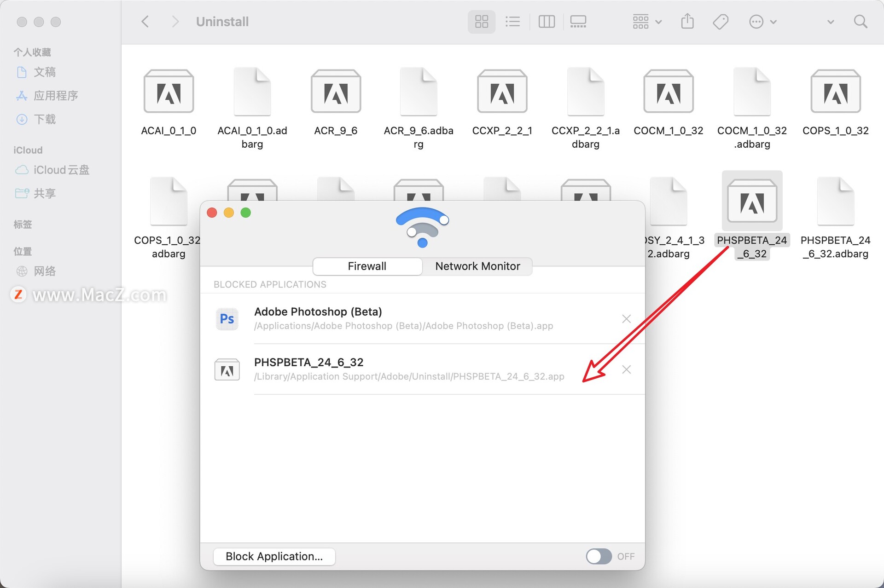Click the share icon in toolbar
The width and height of the screenshot is (884, 588).
pyautogui.click(x=687, y=21)
